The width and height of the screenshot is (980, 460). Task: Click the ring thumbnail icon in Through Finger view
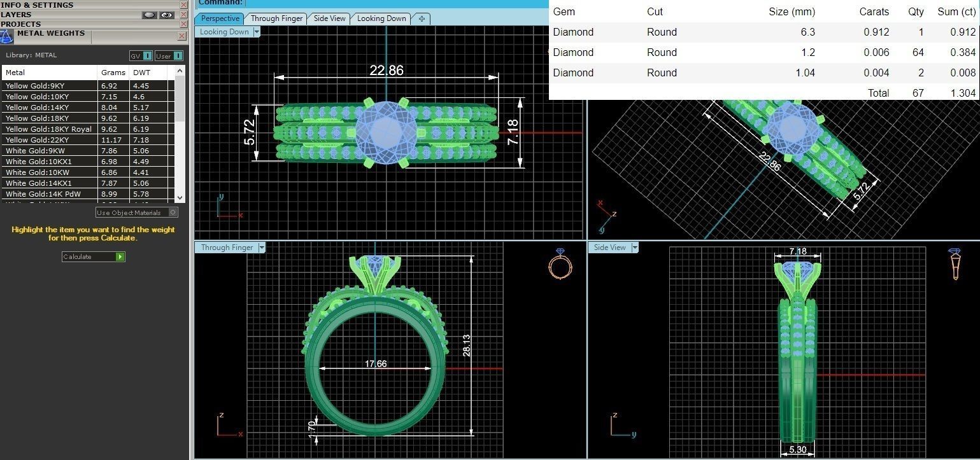point(560,263)
